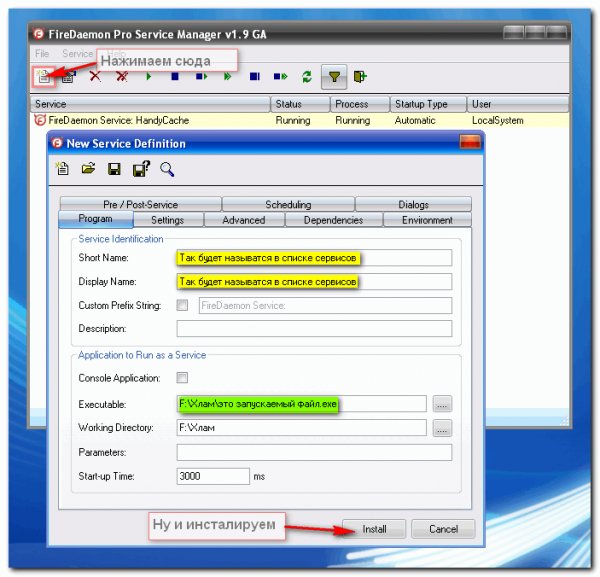
Task: Switch to the Dependencies tab
Action: (333, 220)
